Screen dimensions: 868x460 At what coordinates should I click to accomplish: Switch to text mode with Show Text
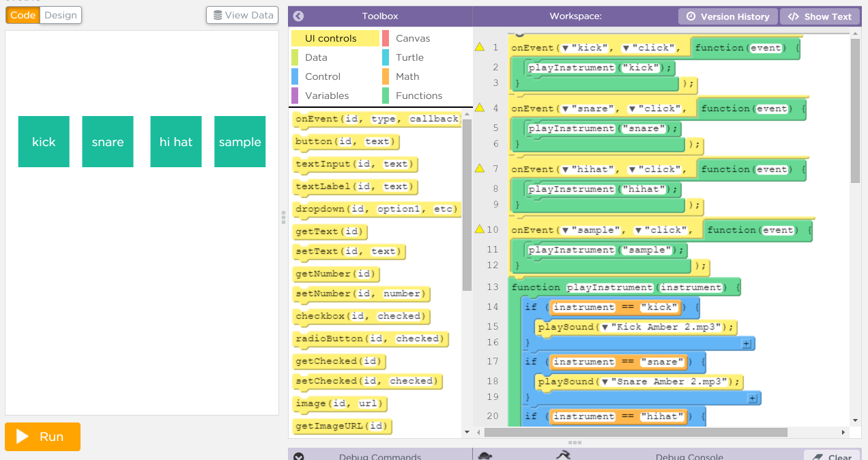(x=820, y=16)
